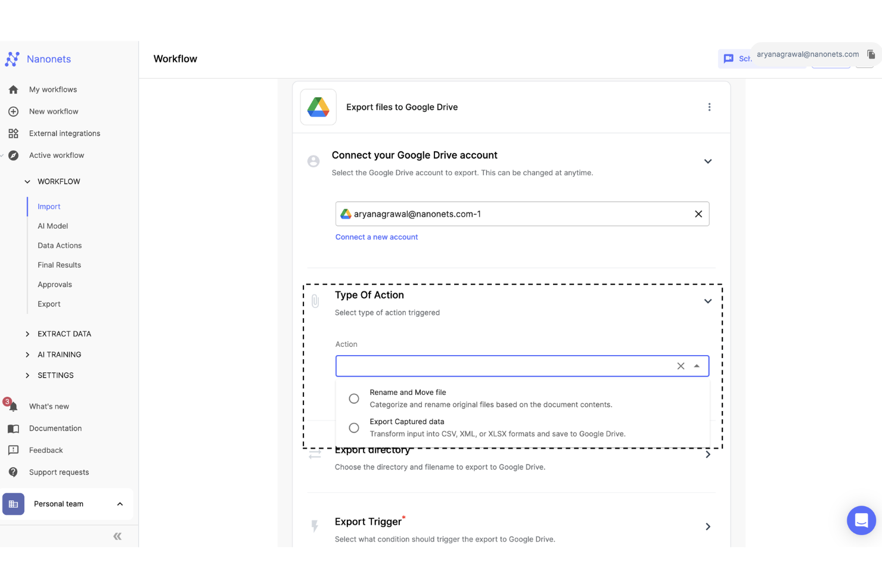The height and width of the screenshot is (588, 882).
Task: Collapse the sidebar with double-chevron icon
Action: tap(117, 536)
